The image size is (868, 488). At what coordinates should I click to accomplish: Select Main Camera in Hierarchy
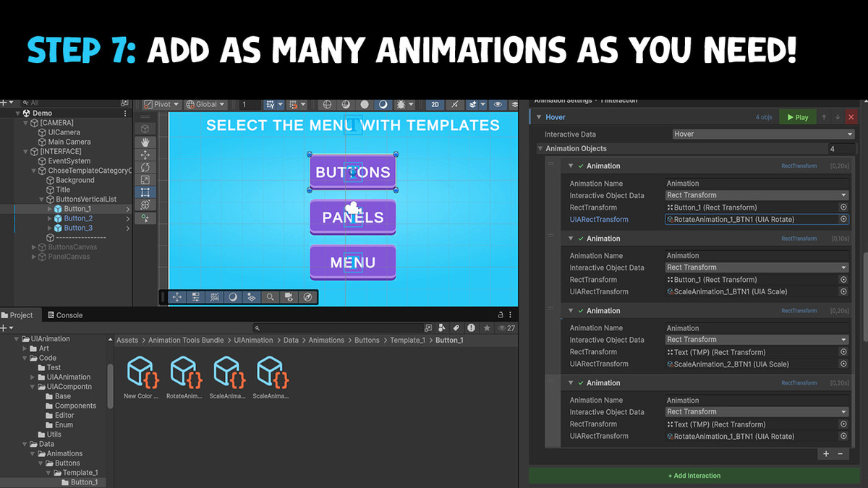pos(69,142)
